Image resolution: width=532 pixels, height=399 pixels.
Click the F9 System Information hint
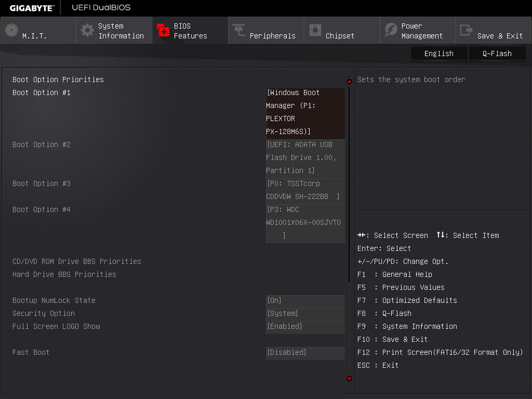407,326
